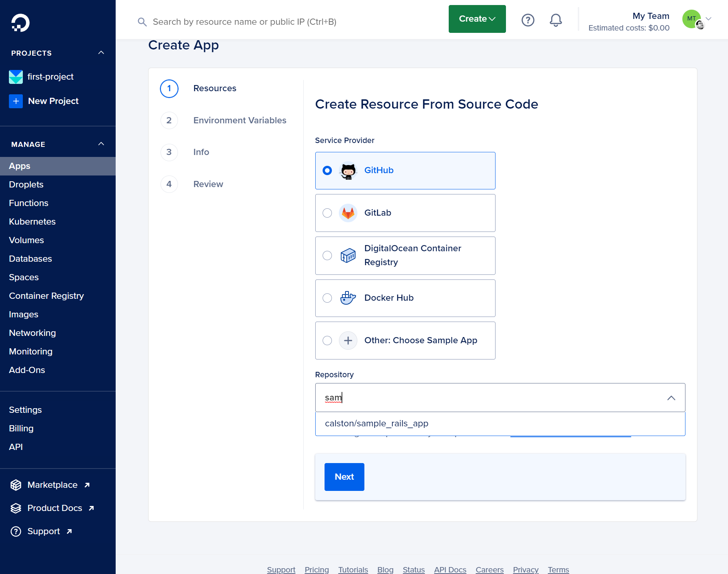Screen dimensions: 728x574
Task: Click the Support question circle icon
Action: click(x=16, y=531)
